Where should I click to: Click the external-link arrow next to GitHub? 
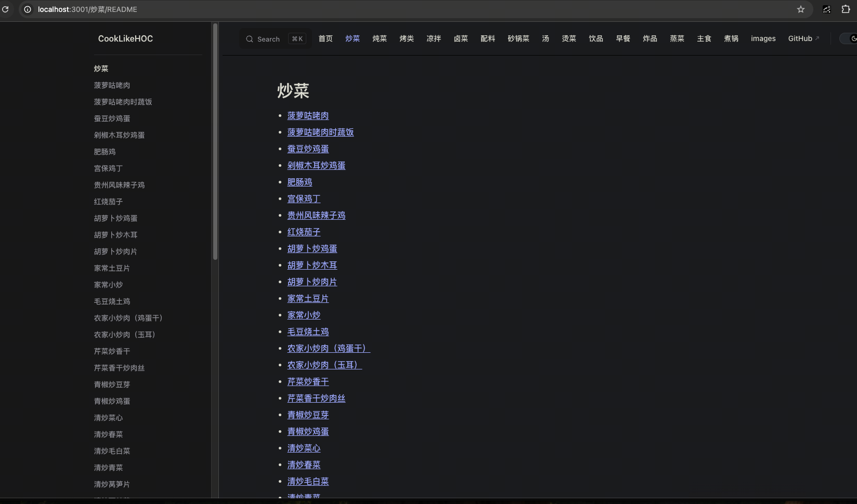point(816,37)
